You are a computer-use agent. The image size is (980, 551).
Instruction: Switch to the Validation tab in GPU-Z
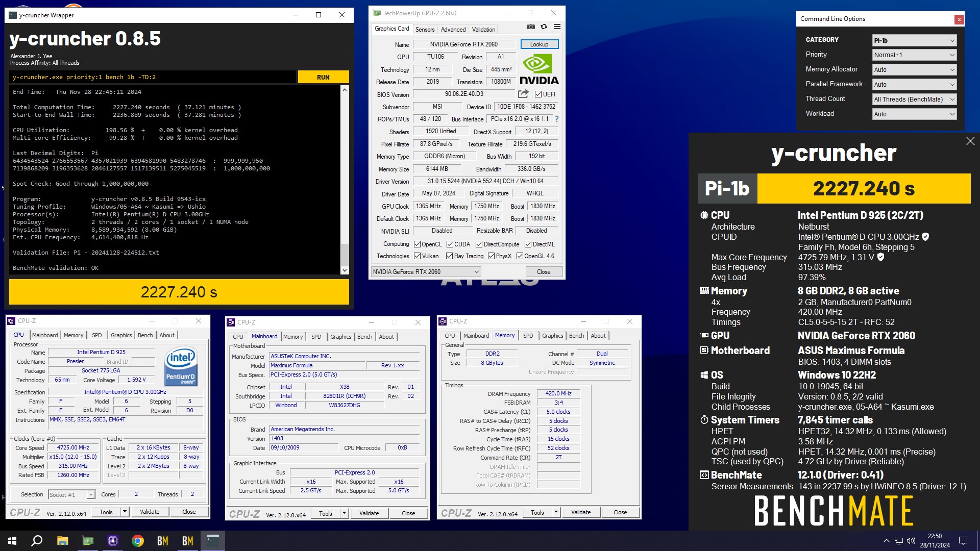483,30
